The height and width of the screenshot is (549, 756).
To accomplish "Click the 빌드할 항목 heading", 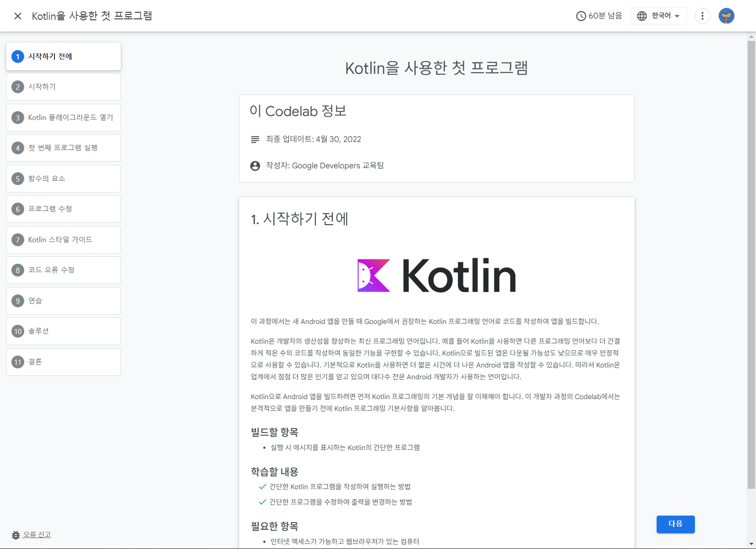I will point(275,432).
